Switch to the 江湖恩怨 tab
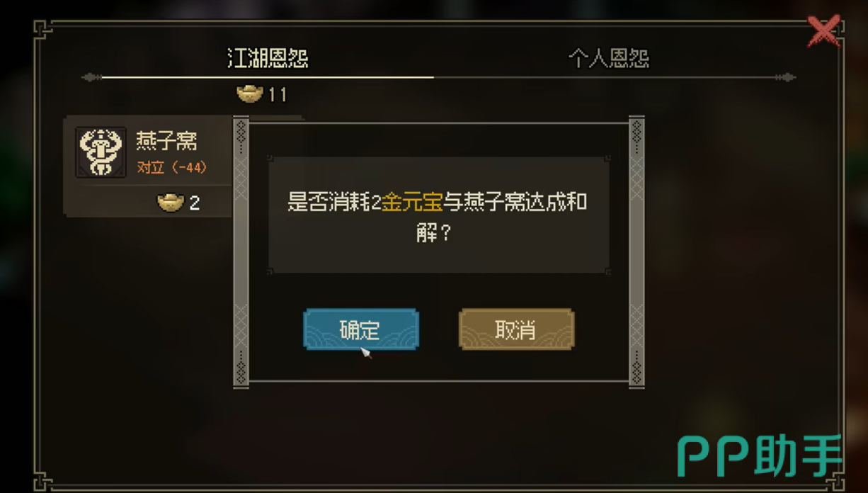This screenshot has width=868, height=493. coord(268,58)
